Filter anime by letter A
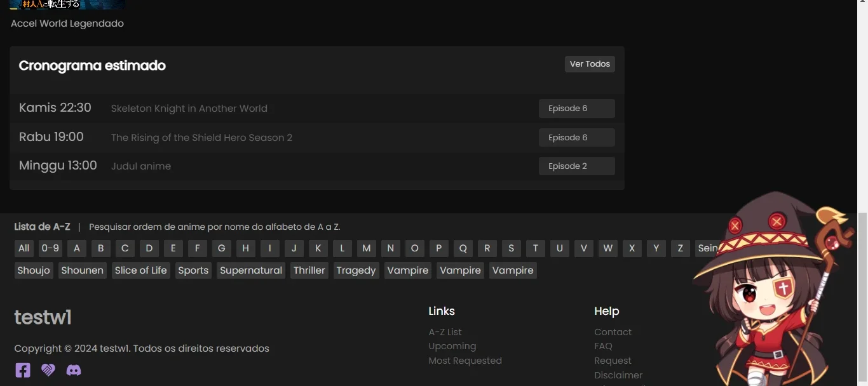 [x=77, y=248]
